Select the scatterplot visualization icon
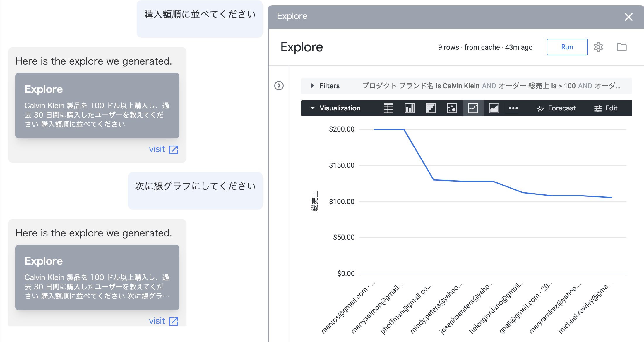 pyautogui.click(x=452, y=108)
